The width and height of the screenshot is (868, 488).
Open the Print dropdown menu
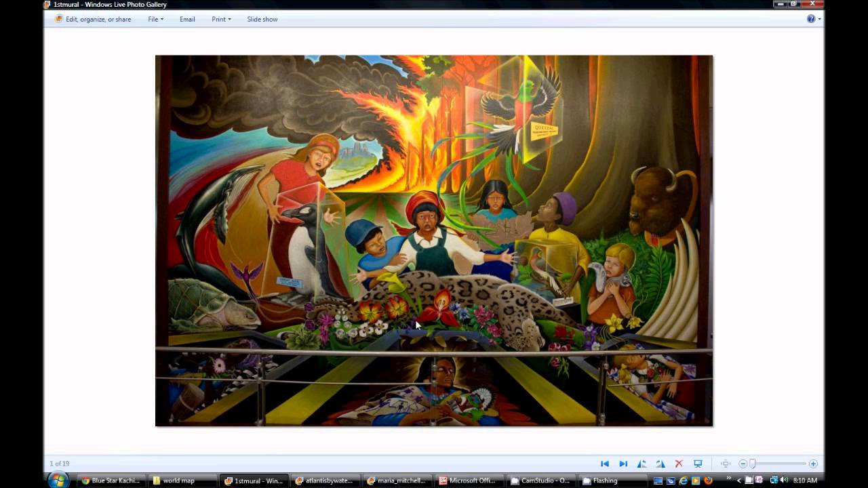click(221, 19)
